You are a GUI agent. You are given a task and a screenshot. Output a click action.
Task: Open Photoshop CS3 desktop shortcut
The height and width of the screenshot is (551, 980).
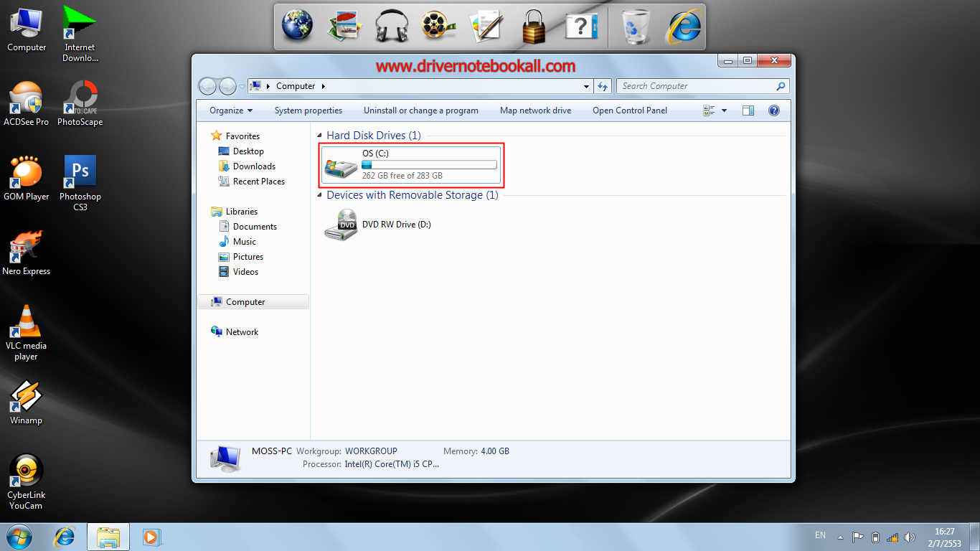pos(80,184)
